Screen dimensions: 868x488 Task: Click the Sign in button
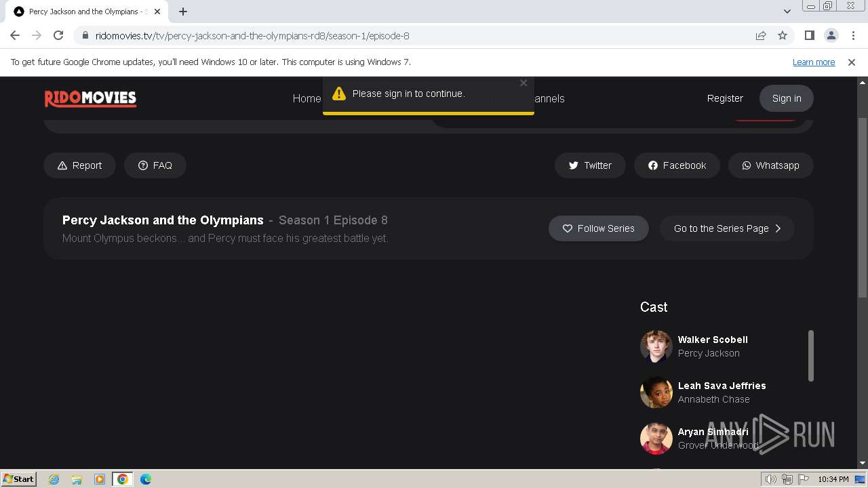pyautogui.click(x=787, y=98)
